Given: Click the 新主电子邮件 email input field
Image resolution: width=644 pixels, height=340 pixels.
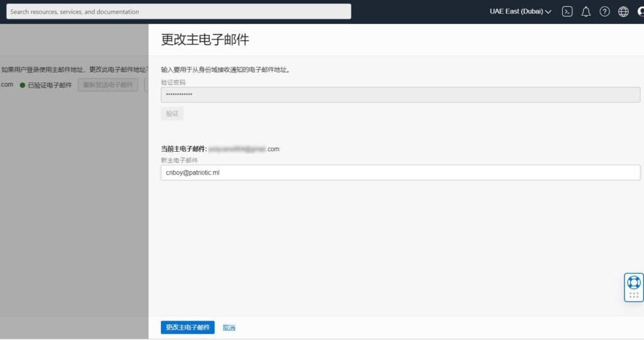Looking at the screenshot, I should pyautogui.click(x=401, y=173).
